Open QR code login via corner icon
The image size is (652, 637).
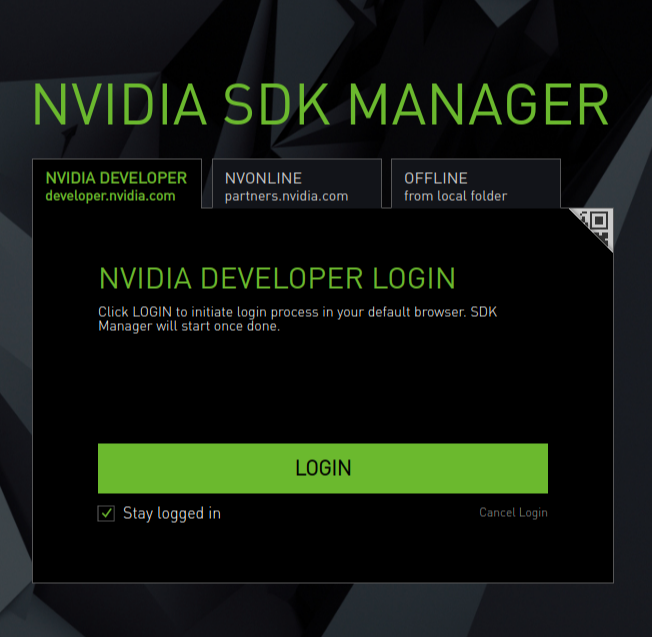[597, 225]
